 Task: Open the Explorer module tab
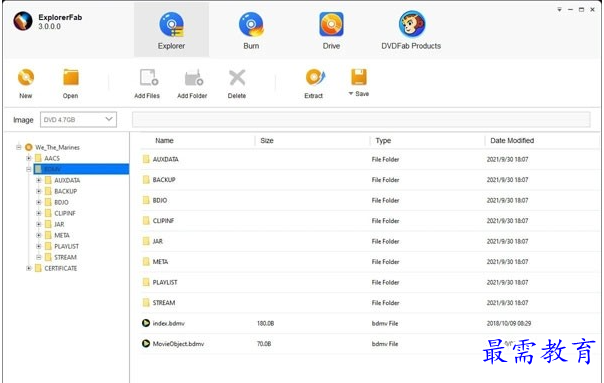(x=171, y=30)
